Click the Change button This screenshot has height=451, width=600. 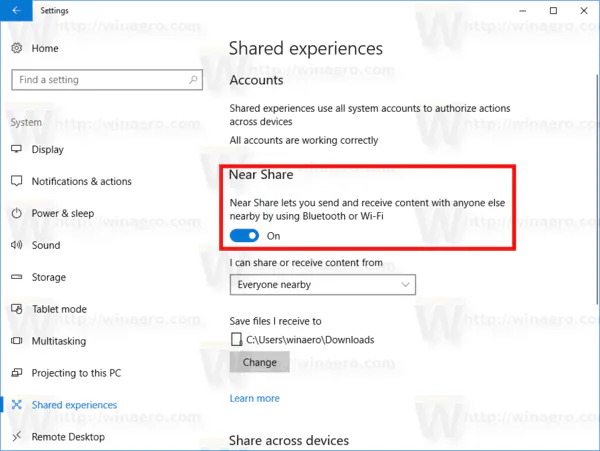pyautogui.click(x=259, y=362)
